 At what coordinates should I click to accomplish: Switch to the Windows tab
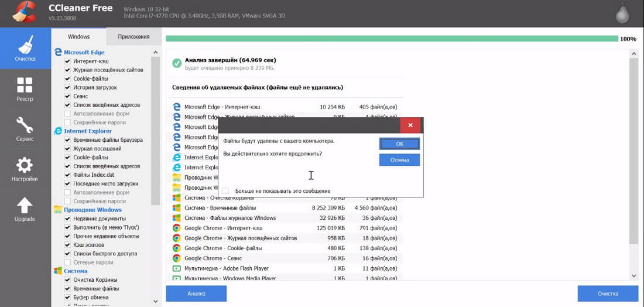point(78,36)
